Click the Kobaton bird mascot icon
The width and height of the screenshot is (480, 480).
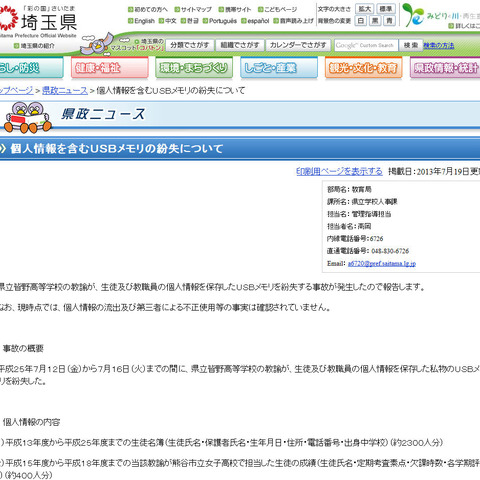[x=97, y=44]
